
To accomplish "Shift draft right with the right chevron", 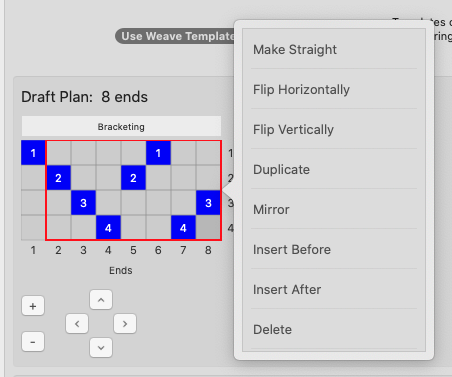I will click(x=125, y=324).
